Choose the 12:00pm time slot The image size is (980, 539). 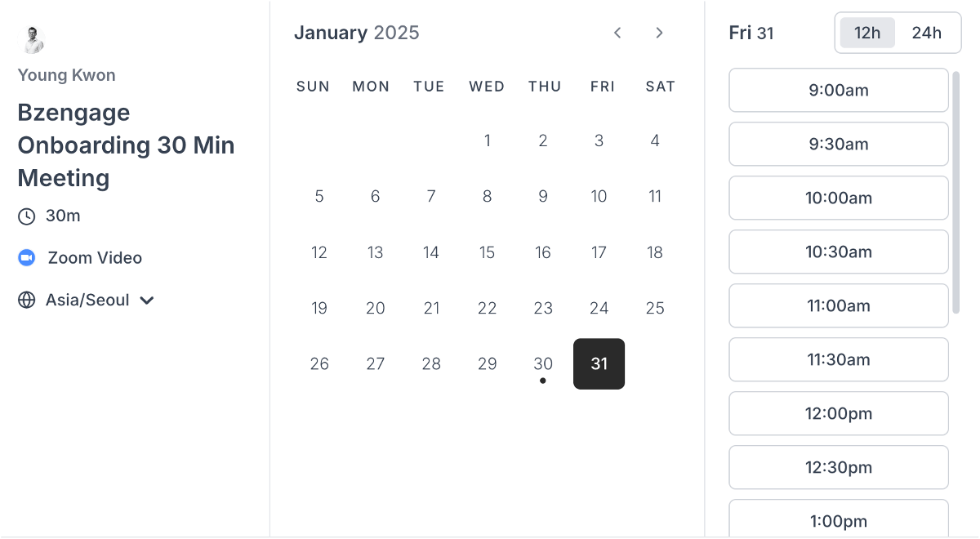coord(839,413)
